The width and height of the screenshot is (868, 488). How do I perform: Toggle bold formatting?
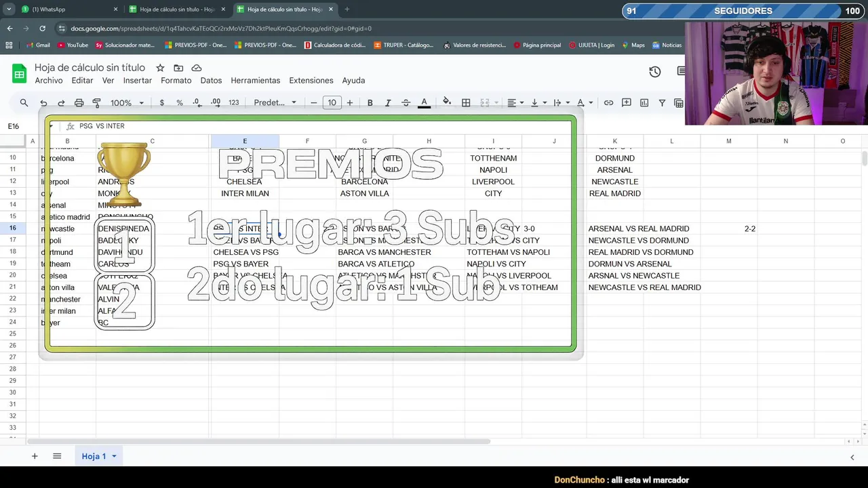coord(370,102)
